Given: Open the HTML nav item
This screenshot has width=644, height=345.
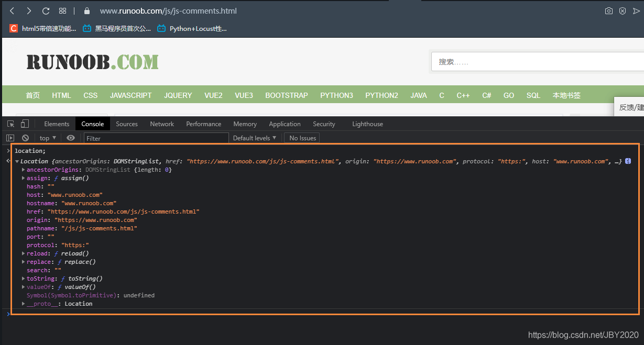Looking at the screenshot, I should [61, 95].
